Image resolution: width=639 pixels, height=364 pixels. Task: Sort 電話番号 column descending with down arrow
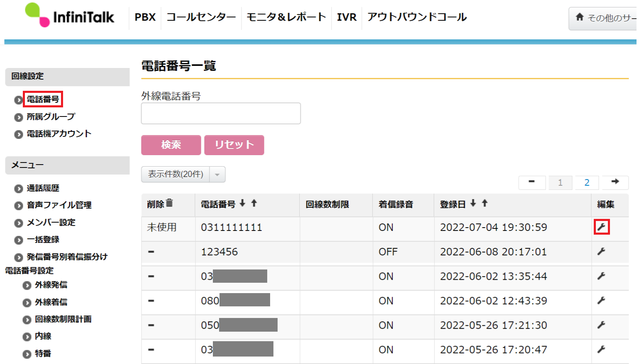click(x=242, y=203)
